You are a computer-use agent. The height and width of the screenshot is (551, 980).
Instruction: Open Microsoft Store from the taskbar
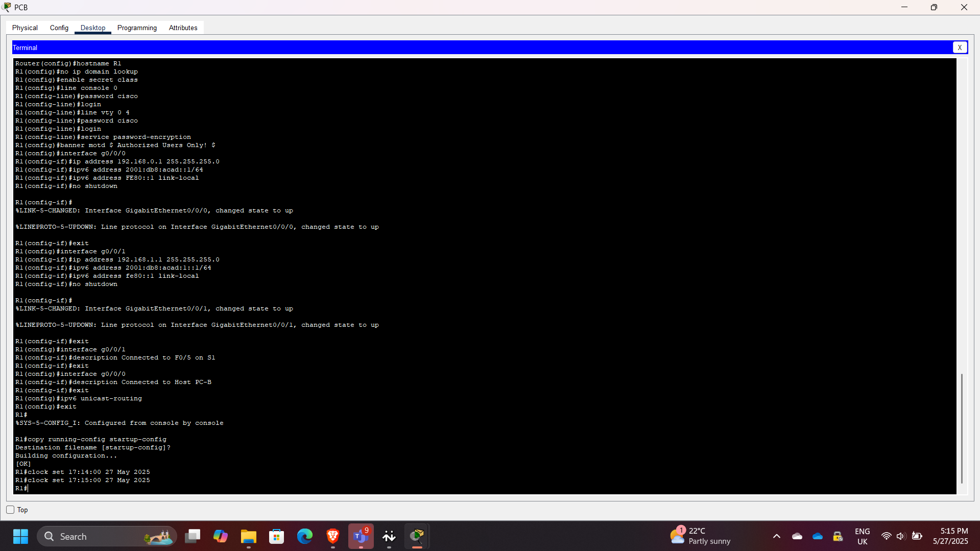point(276,536)
